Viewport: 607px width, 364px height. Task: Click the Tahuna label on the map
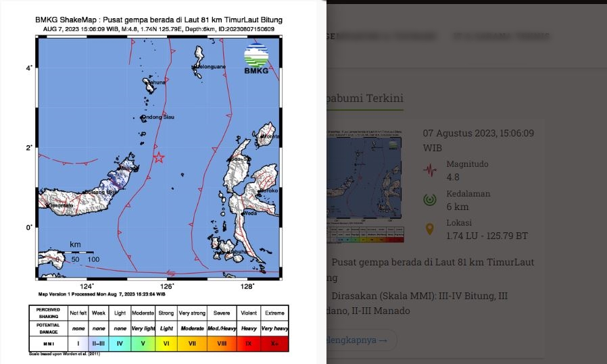coord(157,82)
